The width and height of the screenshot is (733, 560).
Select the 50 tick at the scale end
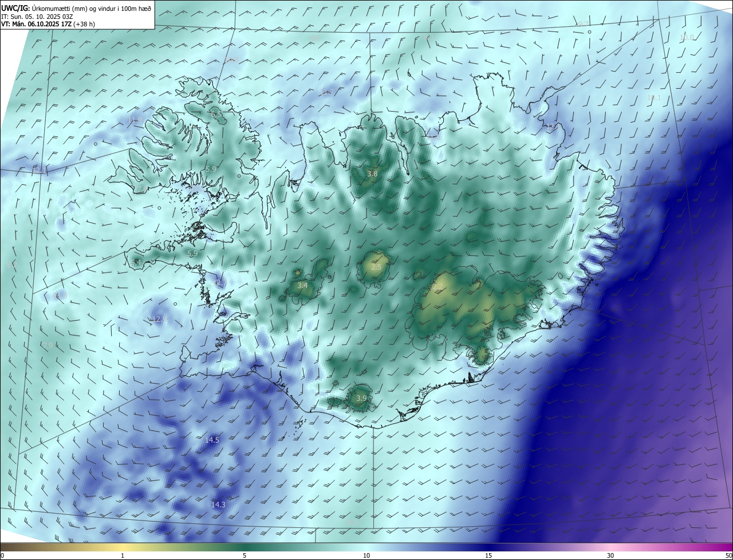click(x=728, y=555)
